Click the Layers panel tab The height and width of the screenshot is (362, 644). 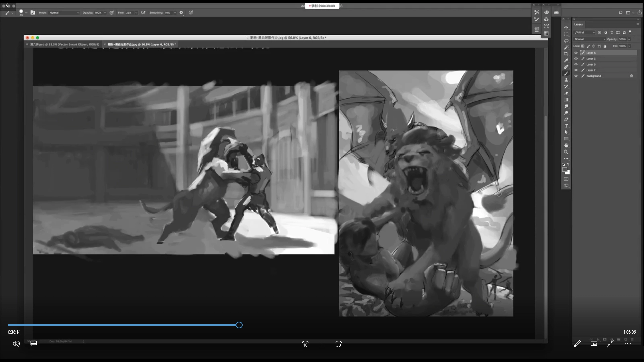point(578,24)
